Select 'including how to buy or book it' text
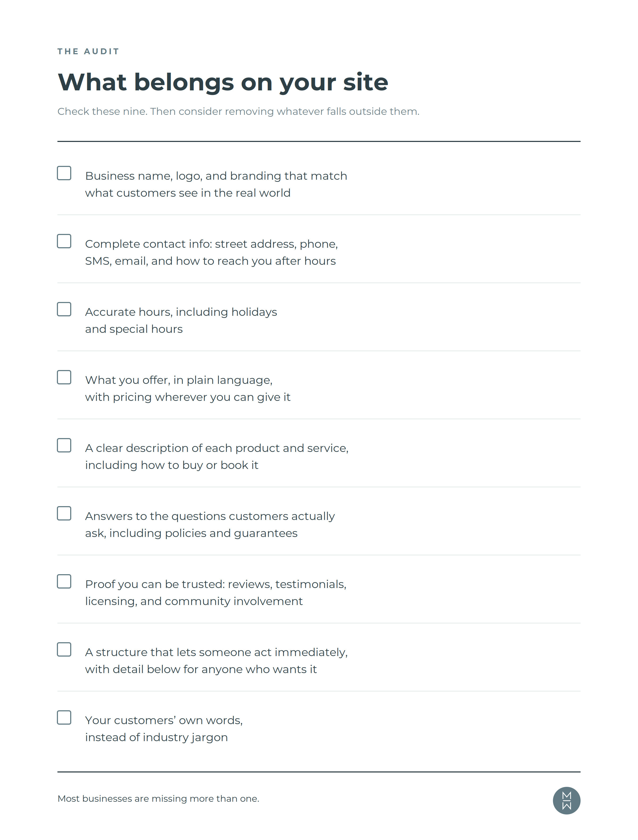This screenshot has height=840, width=638. 172,465
